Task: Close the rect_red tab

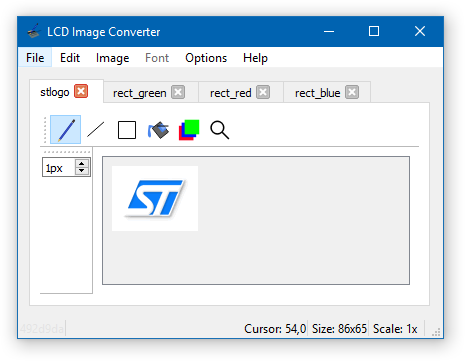Action: [x=263, y=92]
